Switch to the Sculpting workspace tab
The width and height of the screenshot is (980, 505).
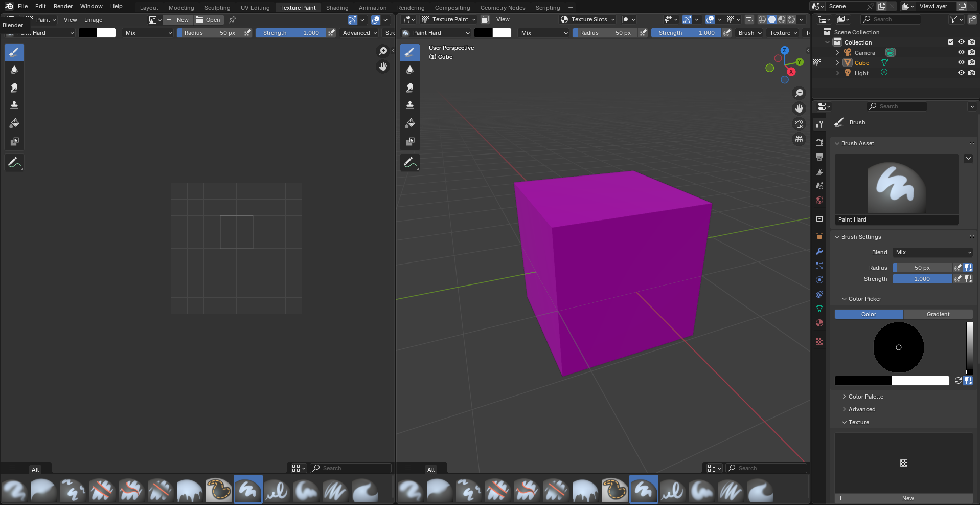pos(217,8)
